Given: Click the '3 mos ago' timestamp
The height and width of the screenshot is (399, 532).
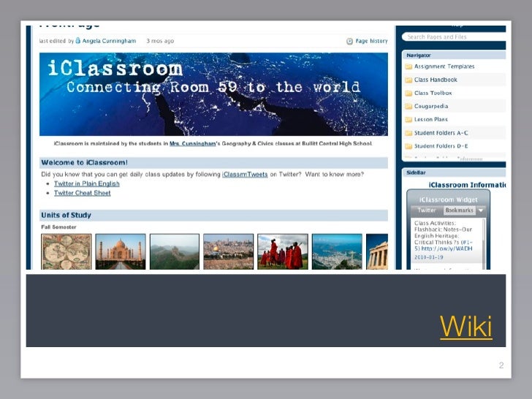Looking at the screenshot, I should coord(160,41).
